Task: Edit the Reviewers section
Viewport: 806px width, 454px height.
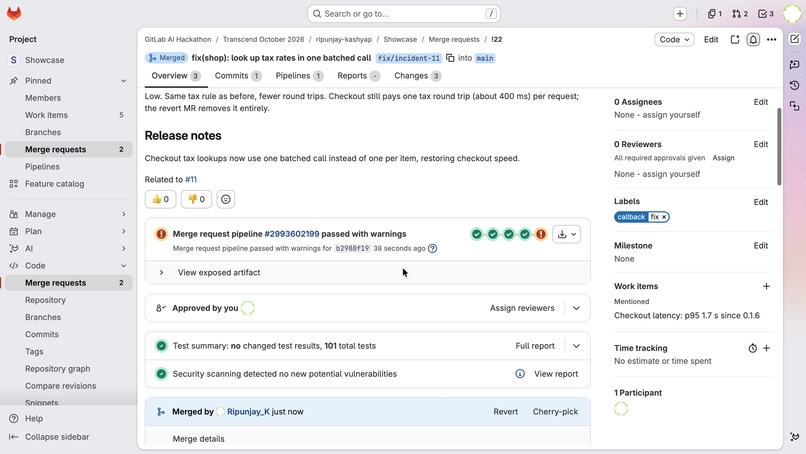Action: click(761, 144)
